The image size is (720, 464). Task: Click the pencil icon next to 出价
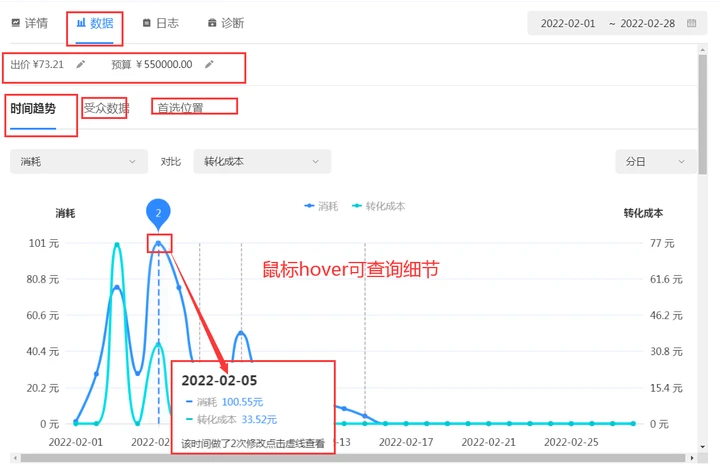tap(81, 65)
